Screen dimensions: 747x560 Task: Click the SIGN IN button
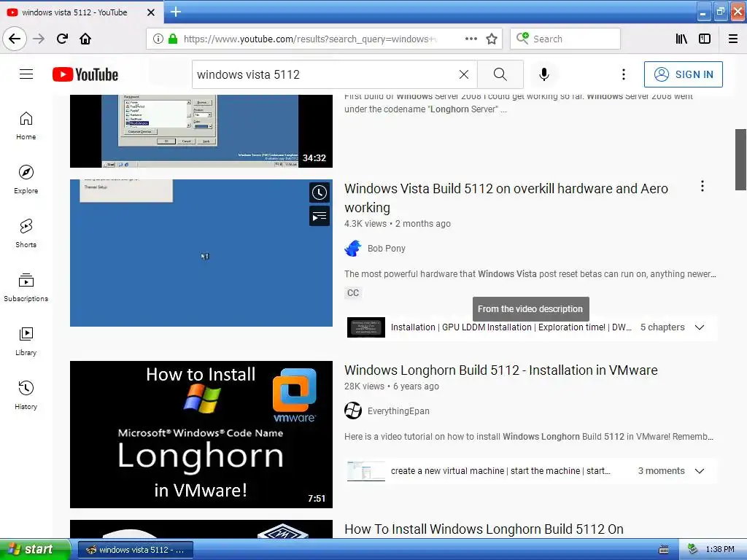(x=683, y=74)
